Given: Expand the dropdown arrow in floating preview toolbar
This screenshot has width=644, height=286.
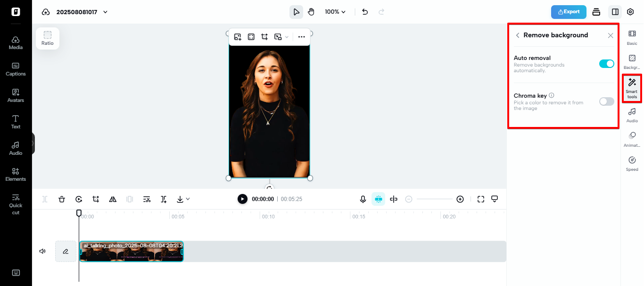Looking at the screenshot, I should (287, 37).
